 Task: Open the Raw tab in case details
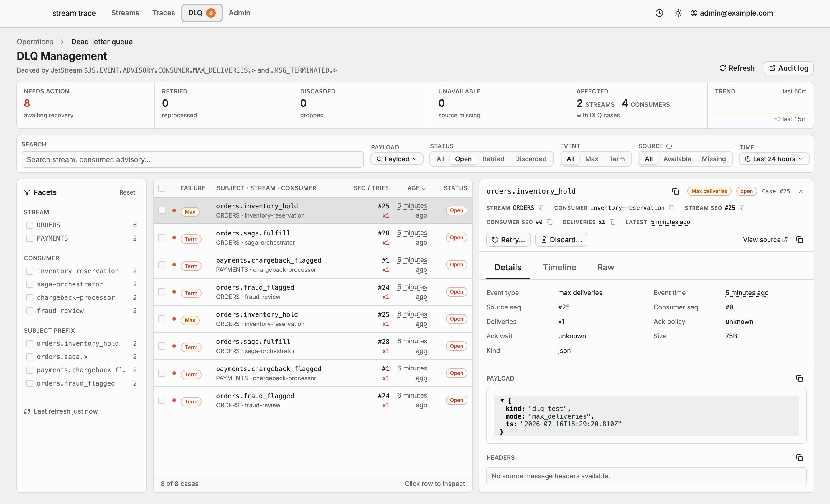tap(606, 267)
